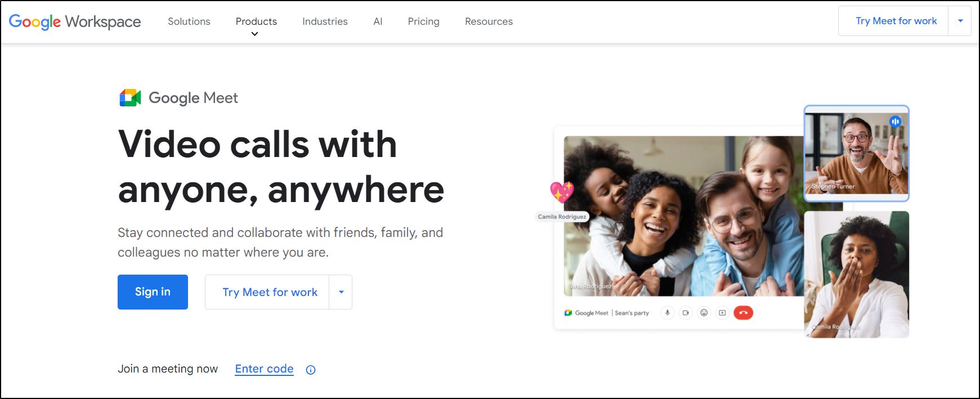Click the info icon next to Enter code

310,370
